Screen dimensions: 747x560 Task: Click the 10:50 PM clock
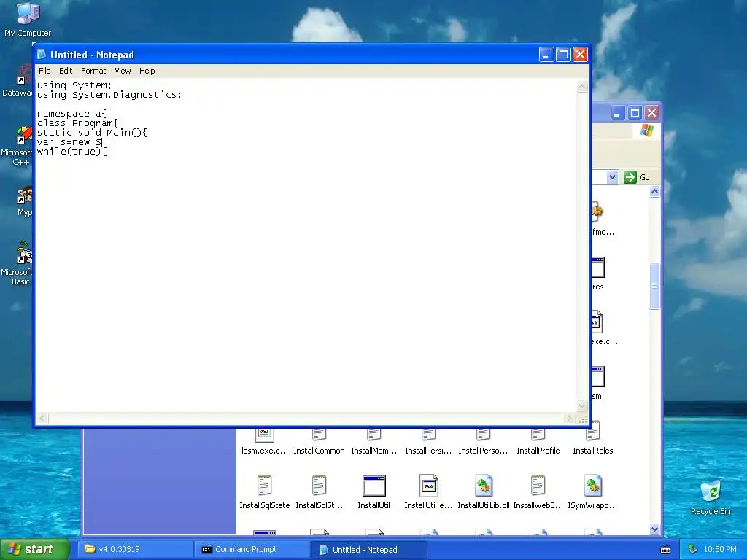[720, 550]
